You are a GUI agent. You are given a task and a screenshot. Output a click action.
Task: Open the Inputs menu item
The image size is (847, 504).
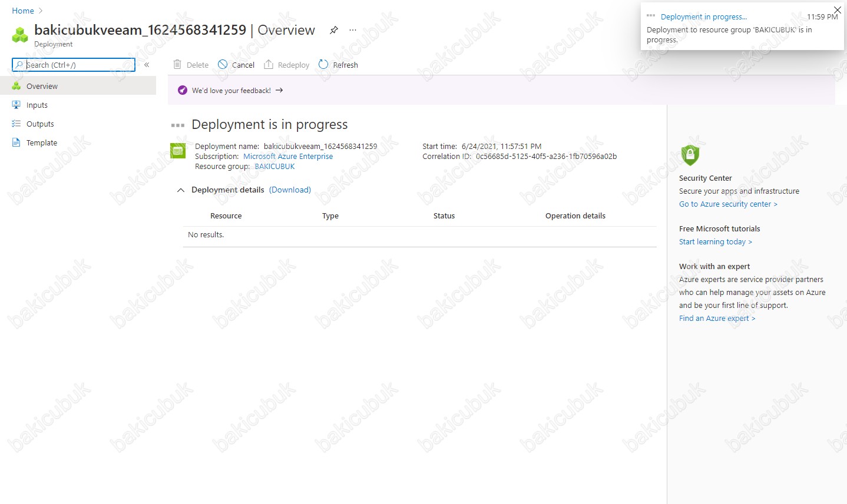coord(78,105)
